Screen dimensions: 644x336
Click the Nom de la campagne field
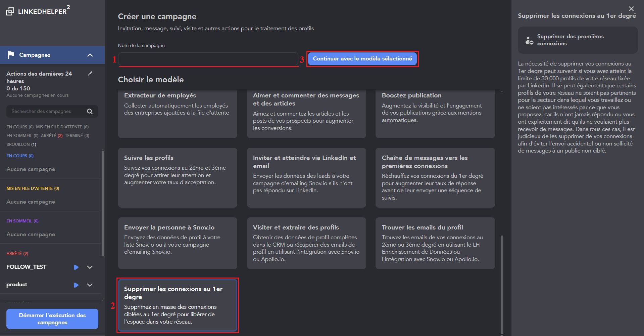pyautogui.click(x=208, y=59)
